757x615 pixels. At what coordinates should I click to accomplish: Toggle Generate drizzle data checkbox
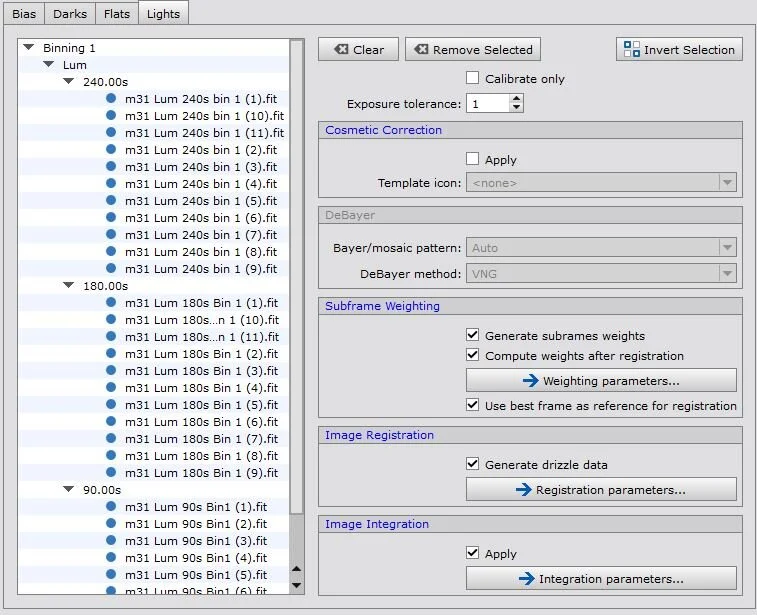coord(473,464)
